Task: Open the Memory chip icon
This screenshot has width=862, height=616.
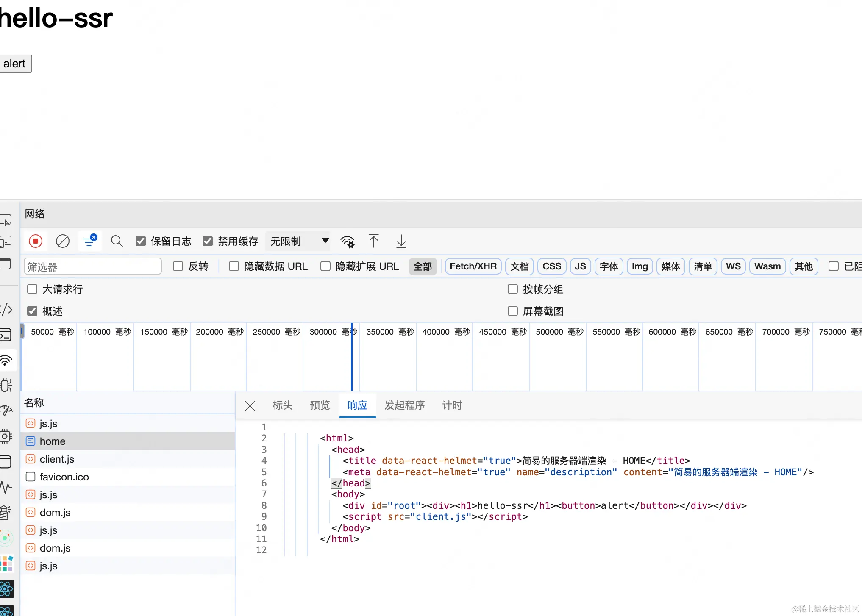Action: pyautogui.click(x=6, y=436)
